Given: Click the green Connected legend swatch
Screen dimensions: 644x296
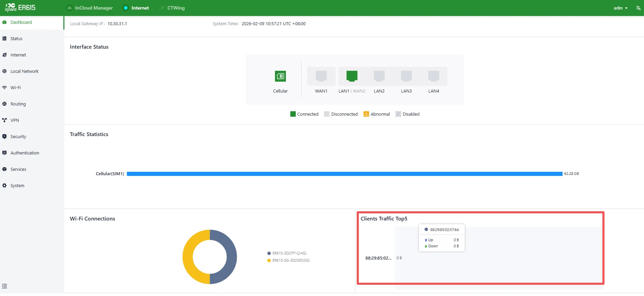Looking at the screenshot, I should pos(293,114).
